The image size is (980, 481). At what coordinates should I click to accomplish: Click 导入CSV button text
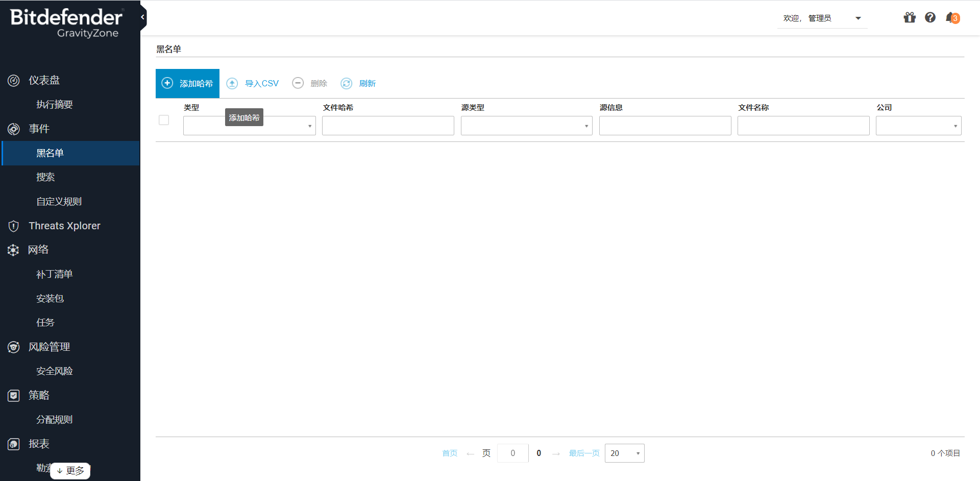tap(262, 83)
